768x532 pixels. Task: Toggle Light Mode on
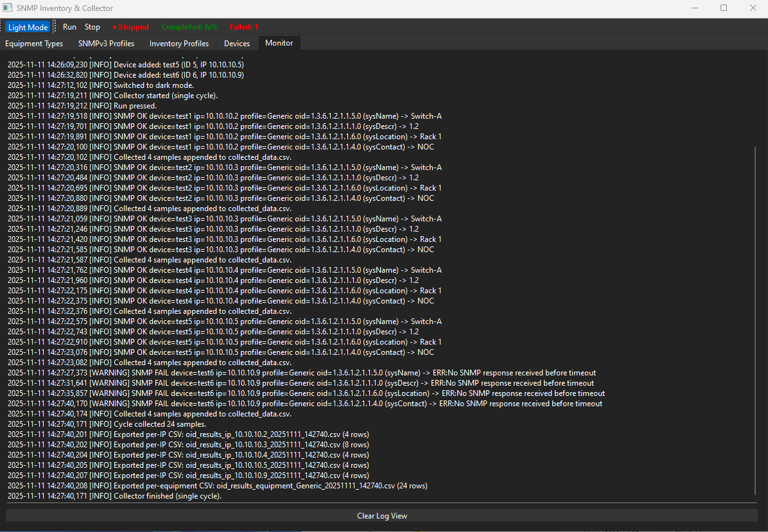click(x=28, y=26)
